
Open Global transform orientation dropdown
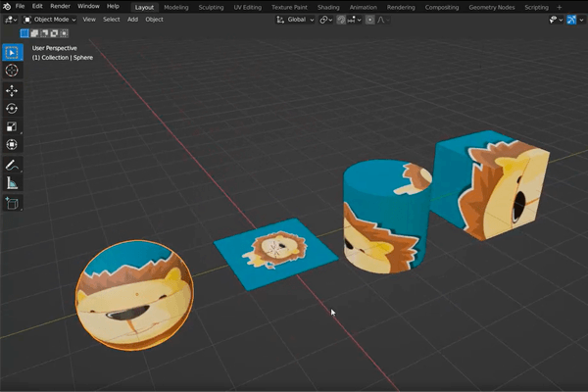click(295, 20)
